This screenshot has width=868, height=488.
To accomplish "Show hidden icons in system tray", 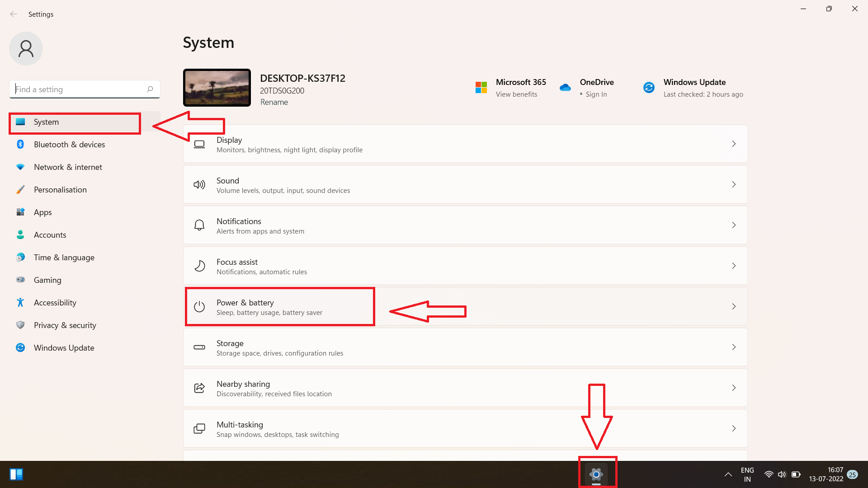I will [728, 474].
